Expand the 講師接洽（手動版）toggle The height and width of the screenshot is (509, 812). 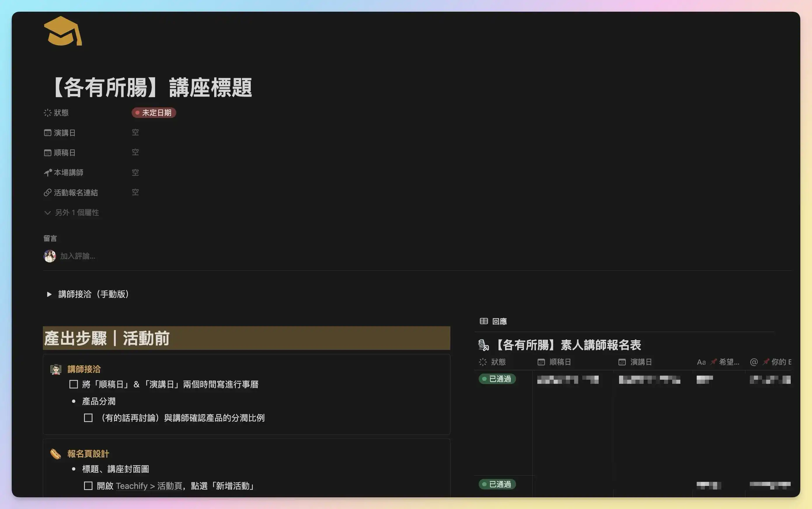tap(49, 294)
